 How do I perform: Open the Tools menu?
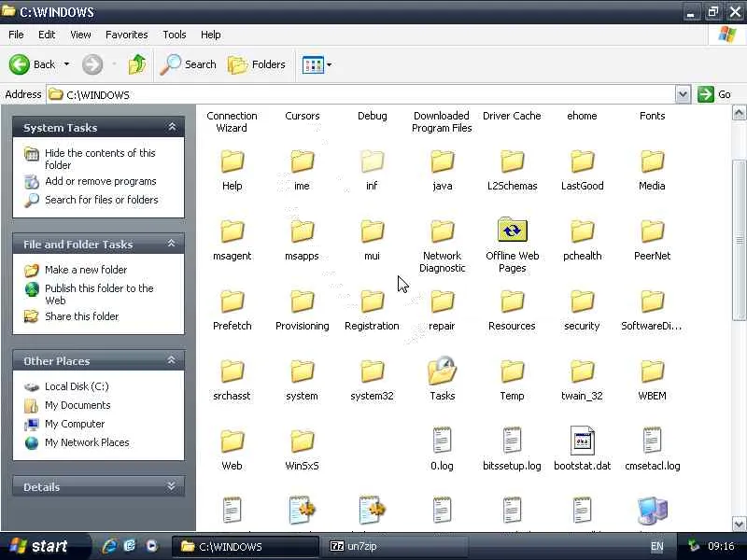[175, 35]
